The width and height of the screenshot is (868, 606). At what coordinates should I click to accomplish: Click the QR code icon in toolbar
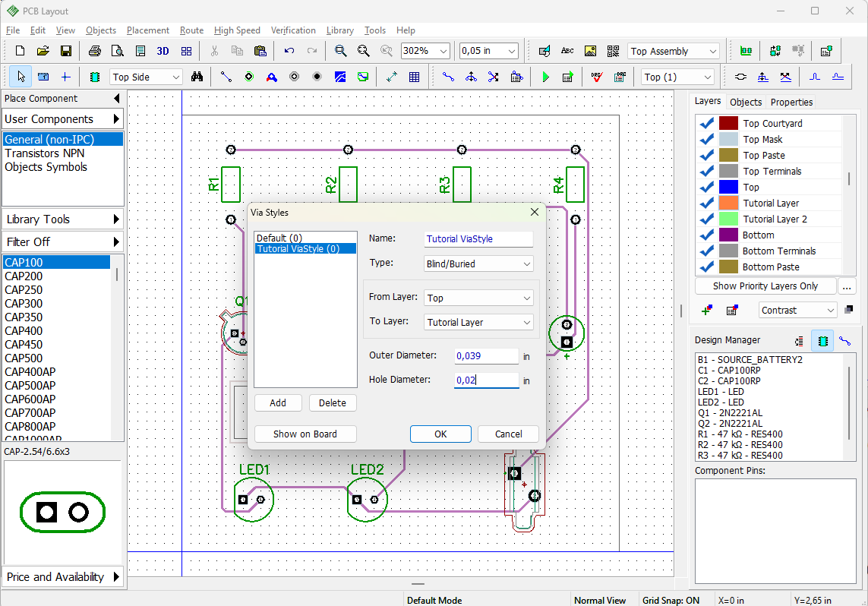pos(614,51)
